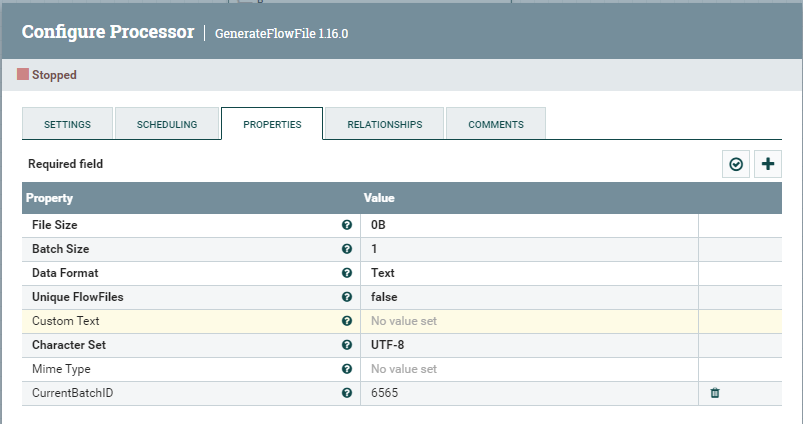Show help icon for Data Format
The height and width of the screenshot is (424, 803).
click(x=347, y=273)
